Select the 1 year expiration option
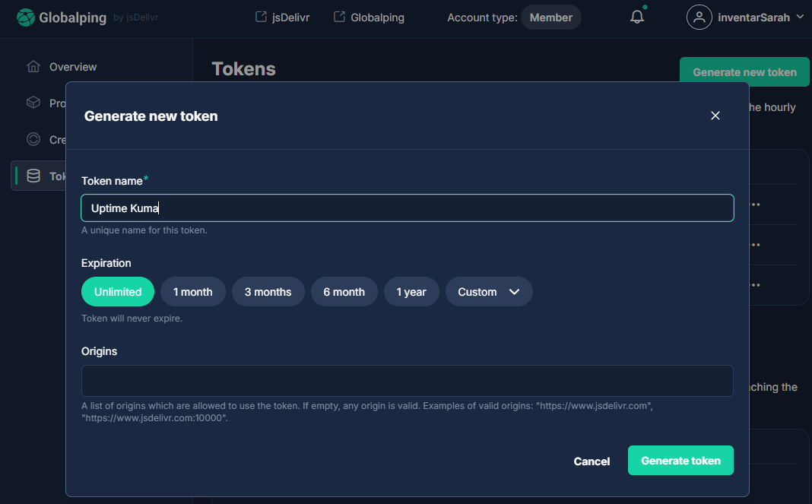 [x=411, y=291]
